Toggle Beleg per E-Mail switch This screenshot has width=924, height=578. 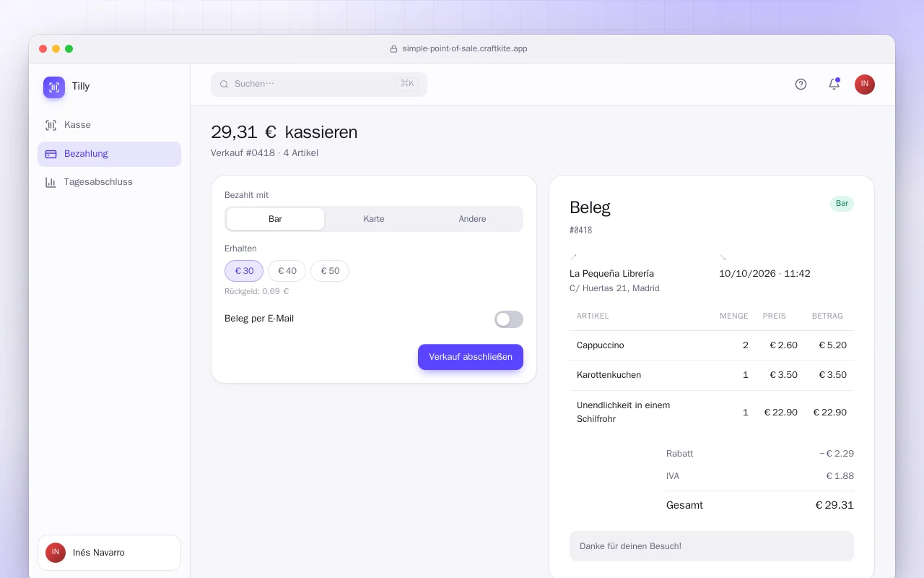509,319
